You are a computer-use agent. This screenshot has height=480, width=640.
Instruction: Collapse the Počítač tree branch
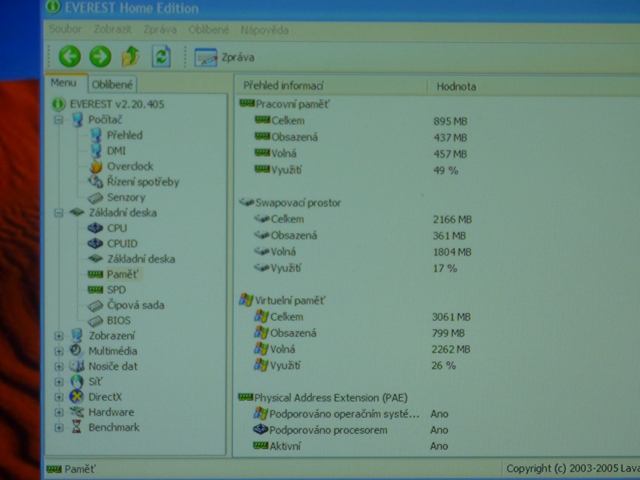[x=59, y=120]
